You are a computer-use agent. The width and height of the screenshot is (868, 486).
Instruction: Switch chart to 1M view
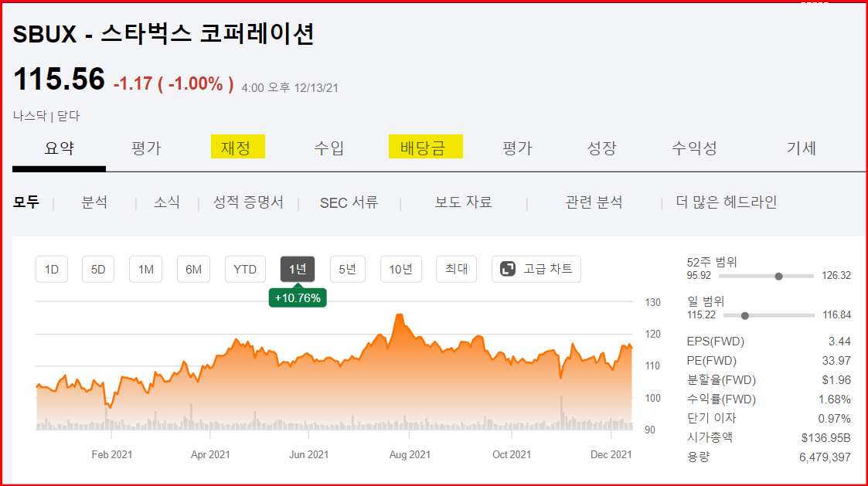[145, 269]
